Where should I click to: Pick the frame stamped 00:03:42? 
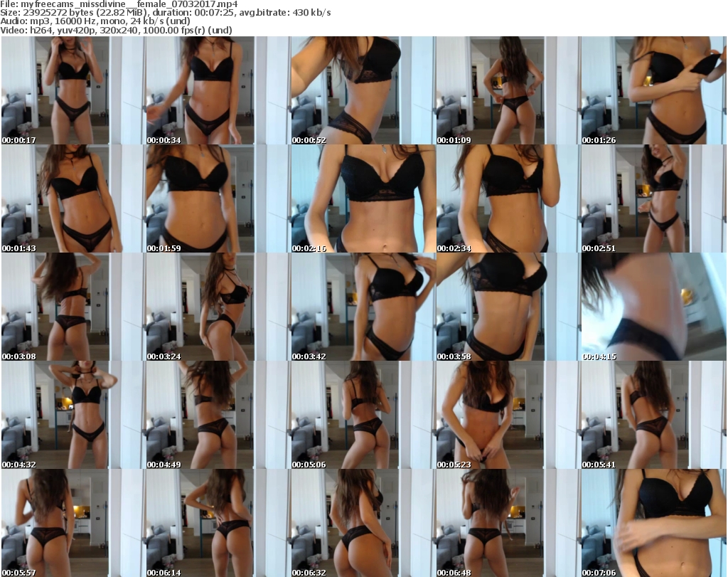point(363,307)
